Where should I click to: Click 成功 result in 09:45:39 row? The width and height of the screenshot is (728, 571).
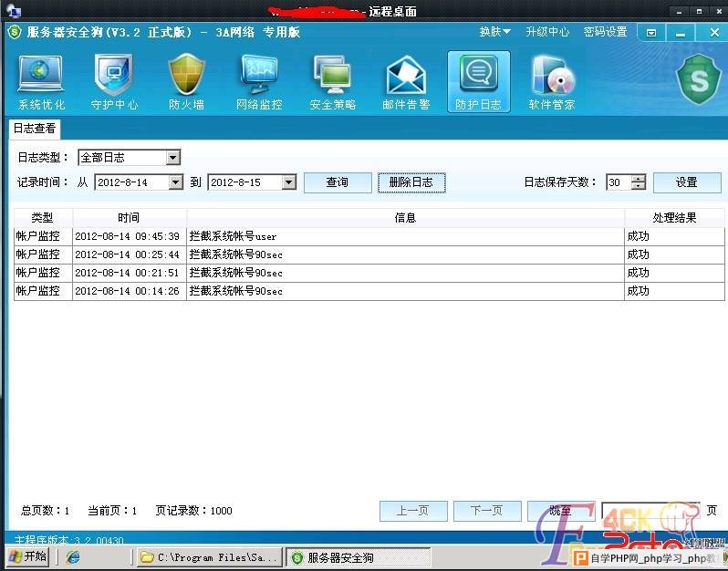(674, 236)
